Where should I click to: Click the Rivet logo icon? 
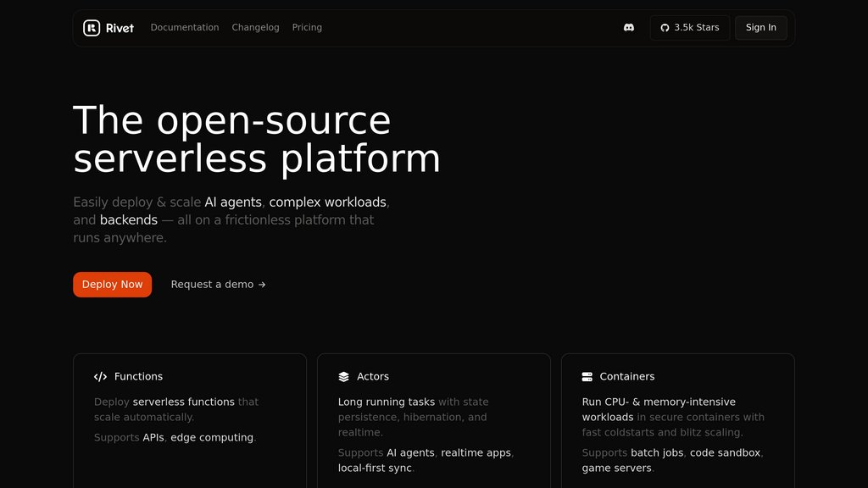pos(92,28)
